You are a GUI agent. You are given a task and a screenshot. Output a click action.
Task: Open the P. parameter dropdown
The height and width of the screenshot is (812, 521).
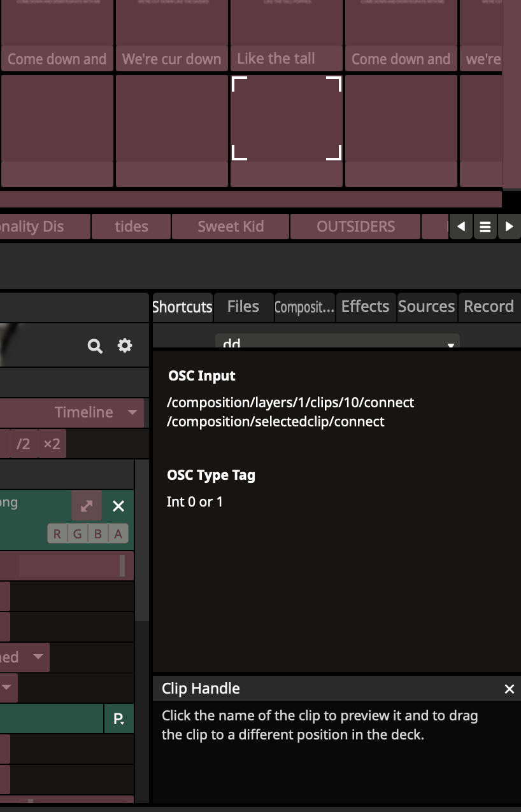(x=118, y=718)
